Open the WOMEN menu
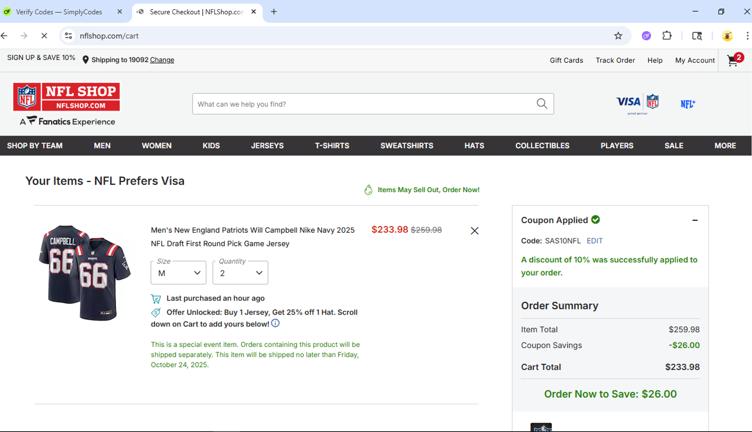Image resolution: width=752 pixels, height=432 pixels. [156, 145]
